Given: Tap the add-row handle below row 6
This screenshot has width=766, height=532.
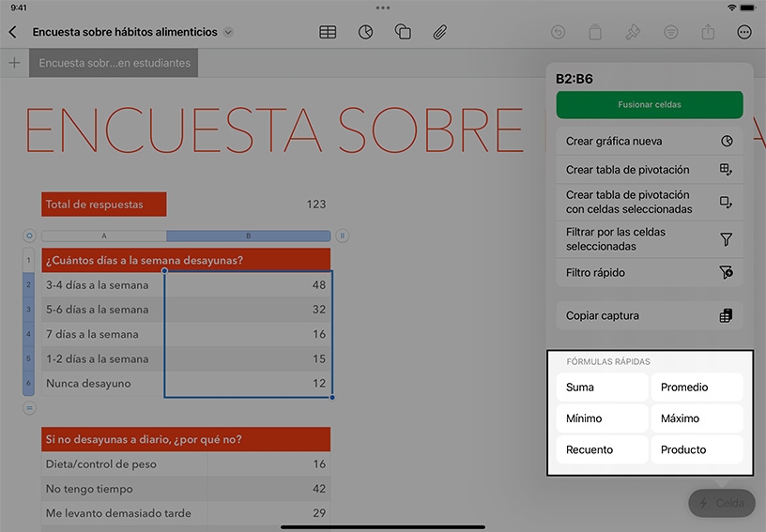Looking at the screenshot, I should [29, 408].
